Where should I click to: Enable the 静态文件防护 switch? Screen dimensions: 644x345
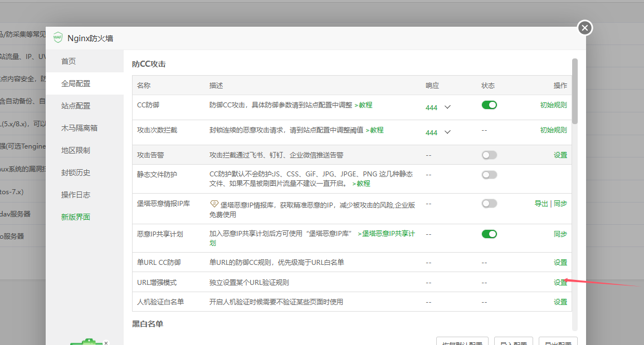[489, 175]
